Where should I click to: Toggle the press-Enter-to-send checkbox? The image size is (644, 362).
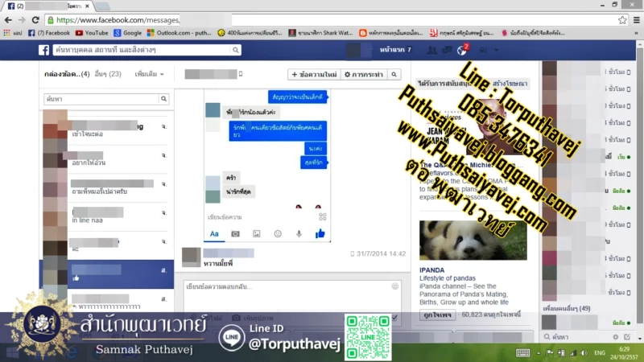(393, 319)
